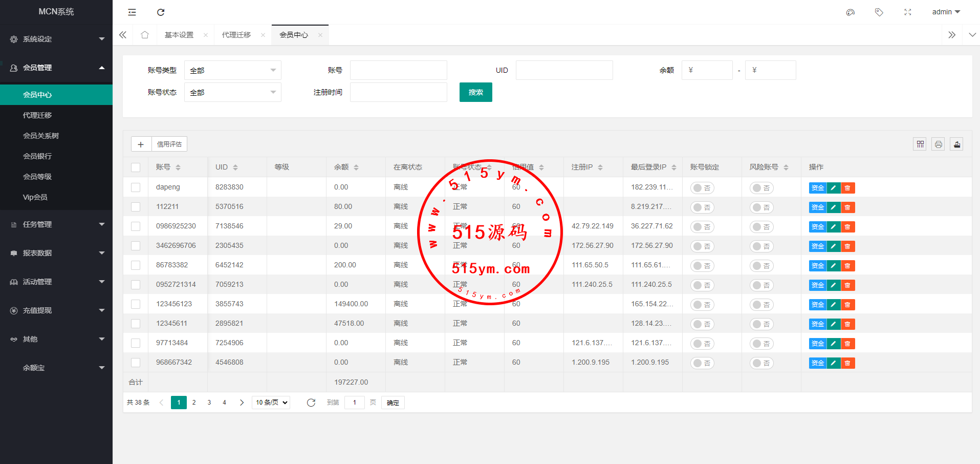980x464 pixels.
Task: Click the export icon above table
Action: click(x=956, y=144)
